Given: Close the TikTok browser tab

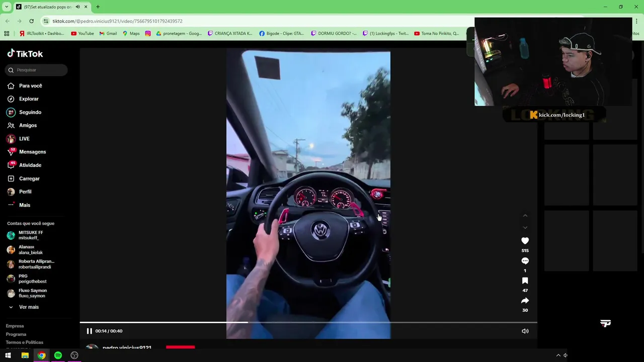Looking at the screenshot, I should point(86,7).
